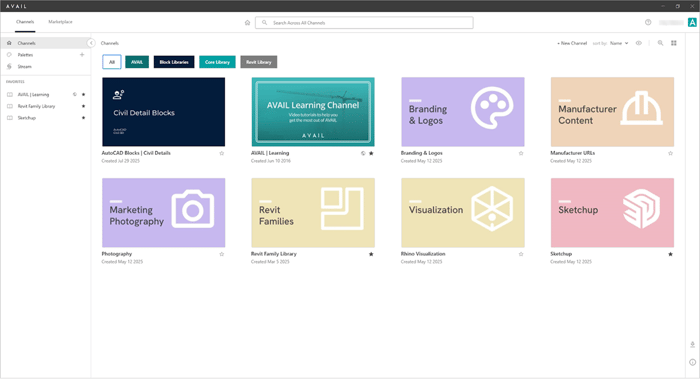Image resolution: width=700 pixels, height=379 pixels.
Task: Create a New Channel
Action: click(x=572, y=43)
